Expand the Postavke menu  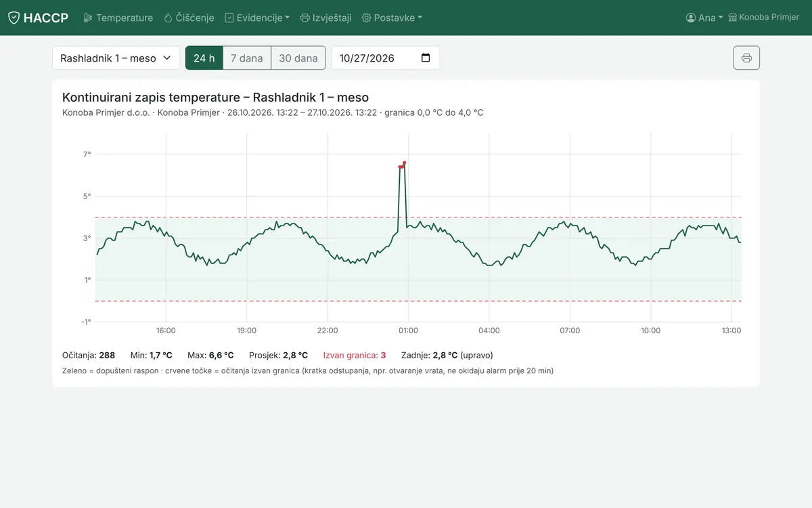[392, 18]
